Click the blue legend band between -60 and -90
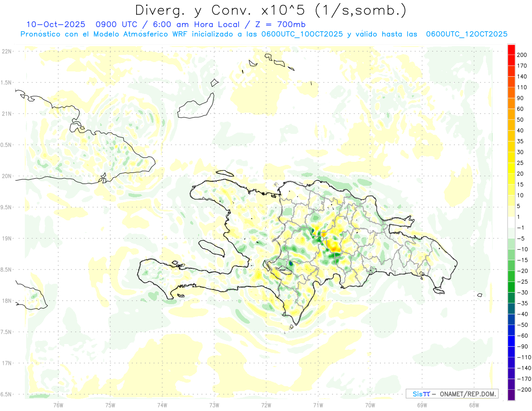Image resolution: width=532 pixels, height=411 pixels. coord(511,341)
